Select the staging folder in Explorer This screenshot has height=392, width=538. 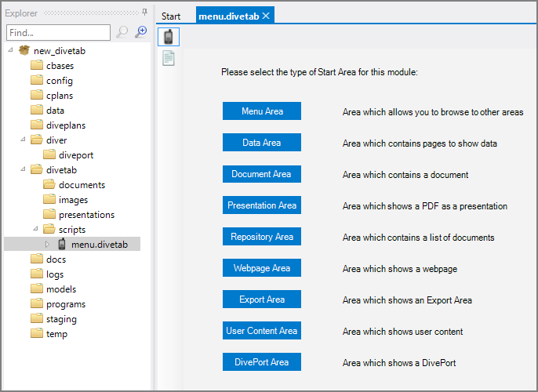(x=62, y=319)
